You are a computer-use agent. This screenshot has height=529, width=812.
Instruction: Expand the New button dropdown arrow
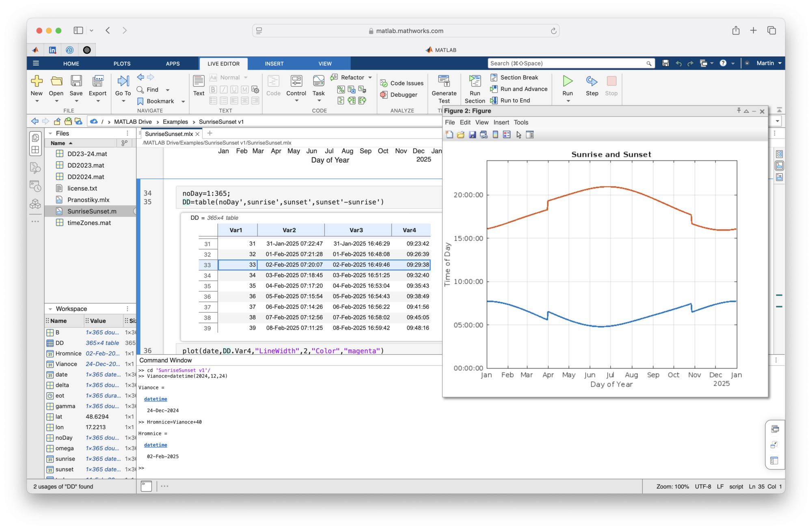pos(37,101)
